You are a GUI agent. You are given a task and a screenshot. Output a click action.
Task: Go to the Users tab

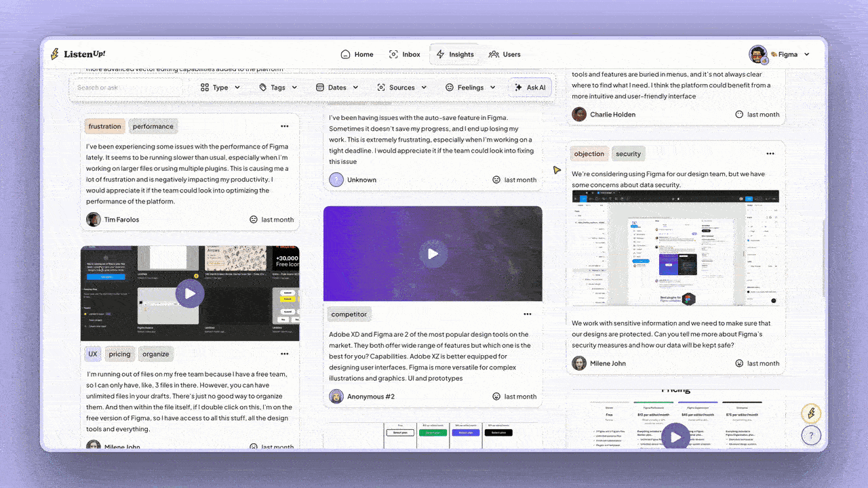(505, 54)
